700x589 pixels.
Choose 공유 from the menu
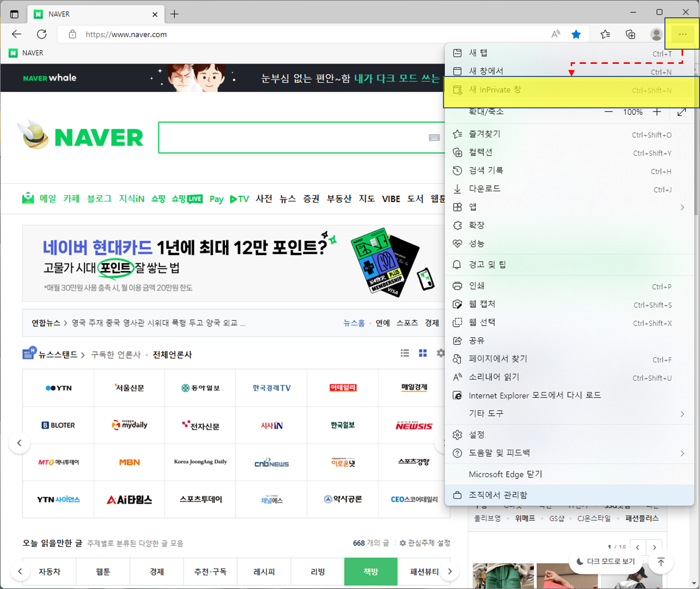570,341
